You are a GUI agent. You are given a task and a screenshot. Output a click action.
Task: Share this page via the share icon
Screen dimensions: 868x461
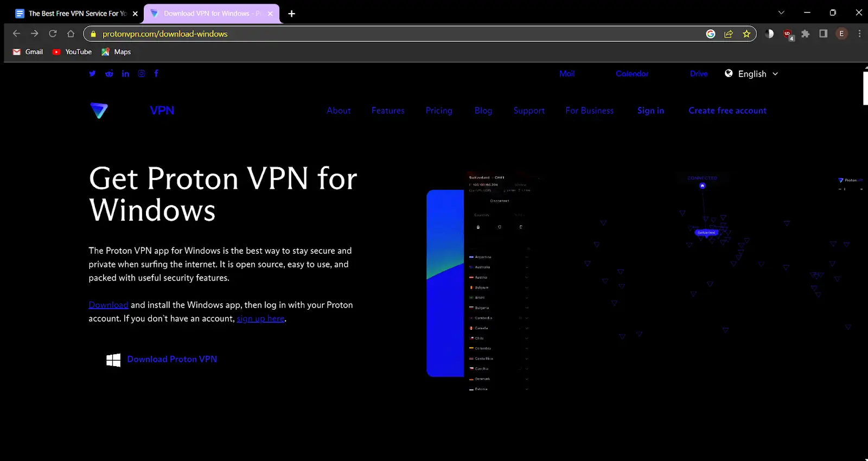click(x=729, y=34)
